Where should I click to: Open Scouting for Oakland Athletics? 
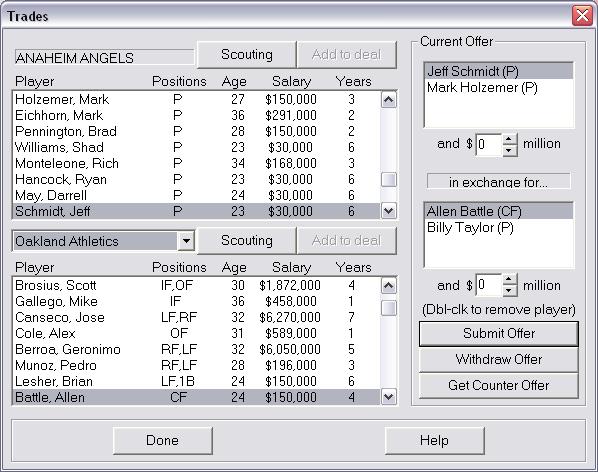pos(247,241)
